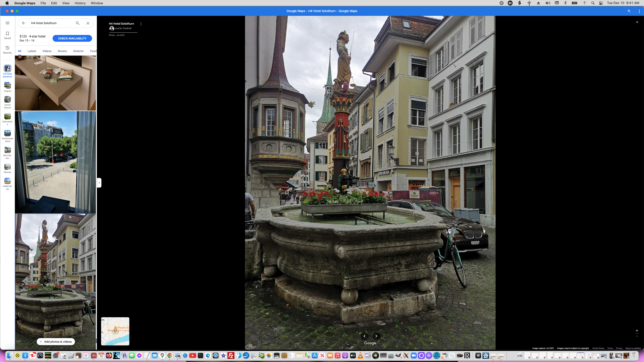Viewport: 644px width, 362px height.
Task: Click Check Availability button
Action: click(x=72, y=38)
